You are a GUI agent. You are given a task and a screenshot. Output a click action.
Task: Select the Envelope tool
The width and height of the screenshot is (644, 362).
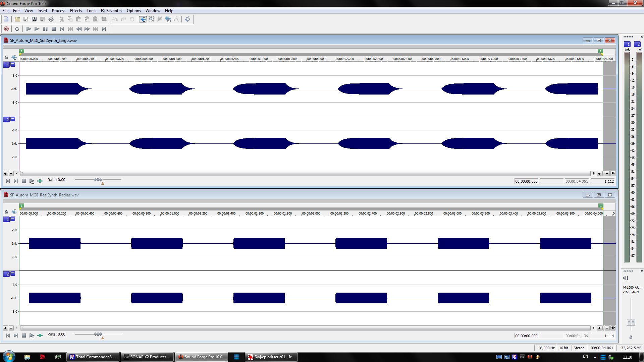(x=176, y=19)
